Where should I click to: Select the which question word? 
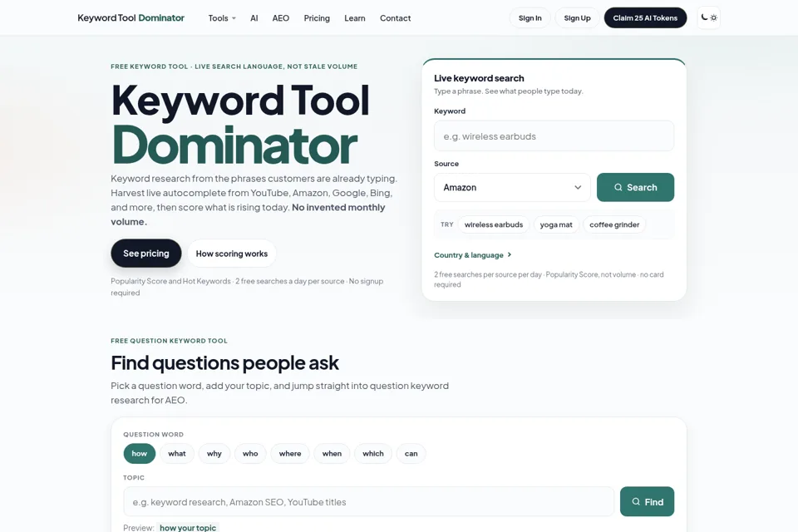pyautogui.click(x=373, y=454)
